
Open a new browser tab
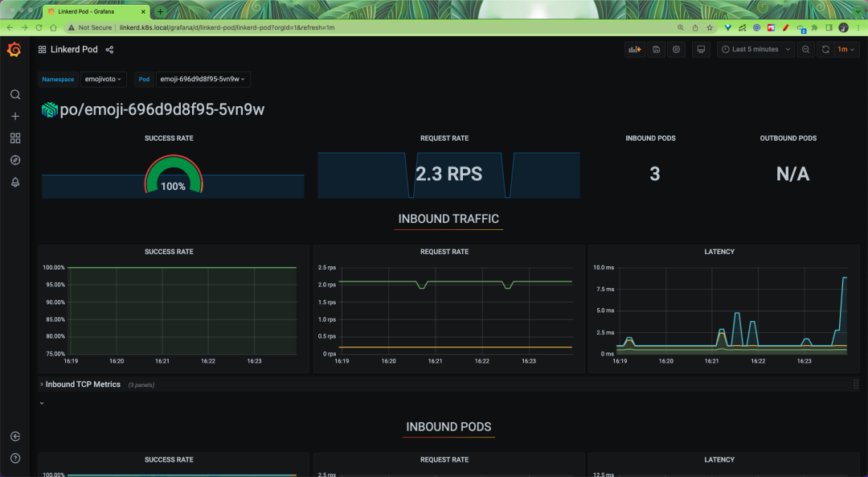161,11
